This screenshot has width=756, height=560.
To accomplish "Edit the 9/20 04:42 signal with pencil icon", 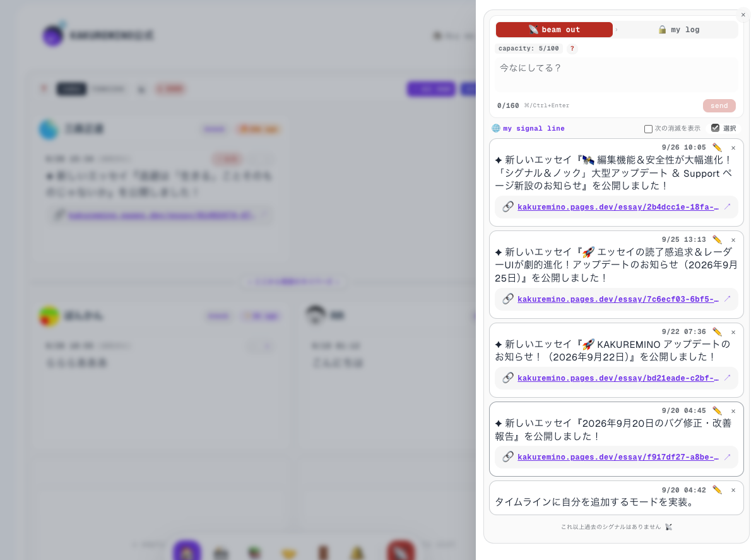I will click(x=717, y=490).
